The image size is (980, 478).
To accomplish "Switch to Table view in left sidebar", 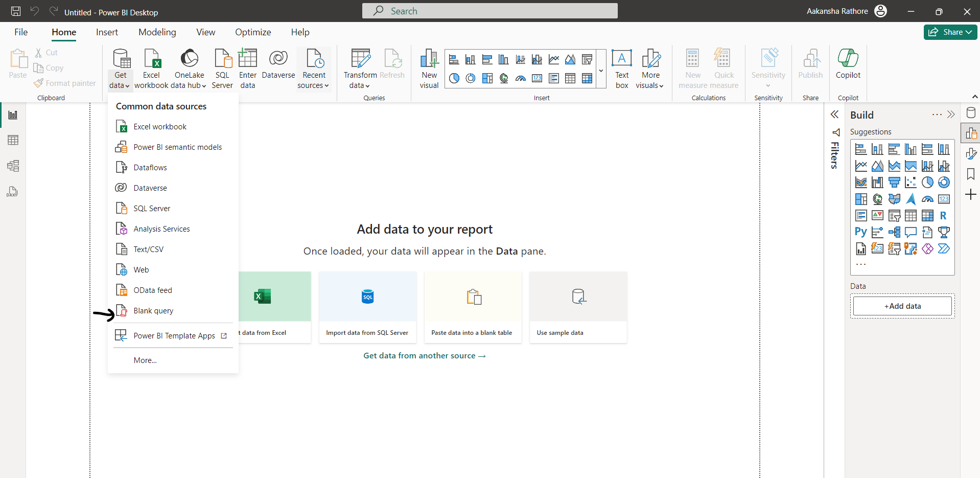I will 13,140.
